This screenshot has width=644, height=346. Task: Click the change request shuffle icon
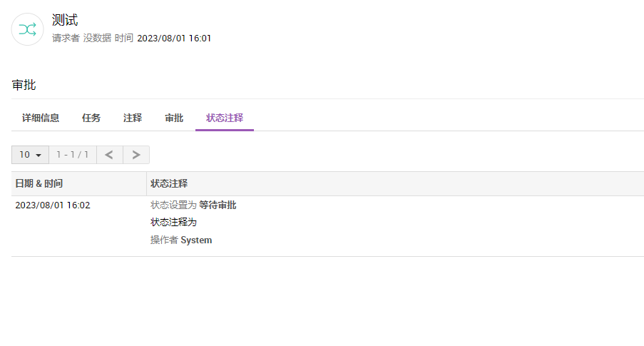[28, 29]
